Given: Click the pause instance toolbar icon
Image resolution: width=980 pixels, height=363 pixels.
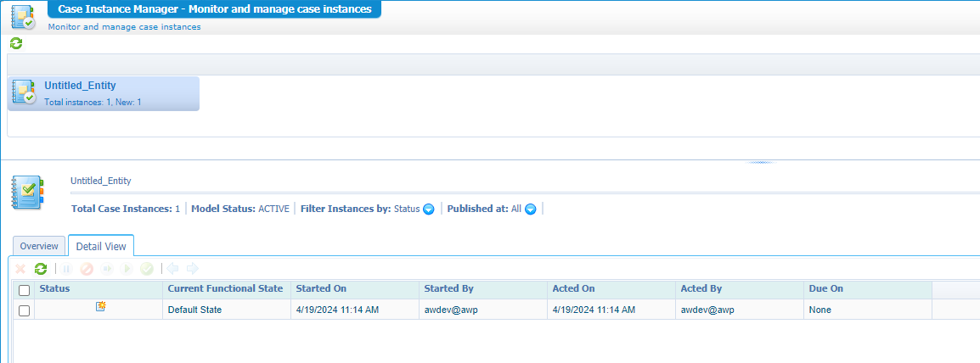Looking at the screenshot, I should [67, 269].
